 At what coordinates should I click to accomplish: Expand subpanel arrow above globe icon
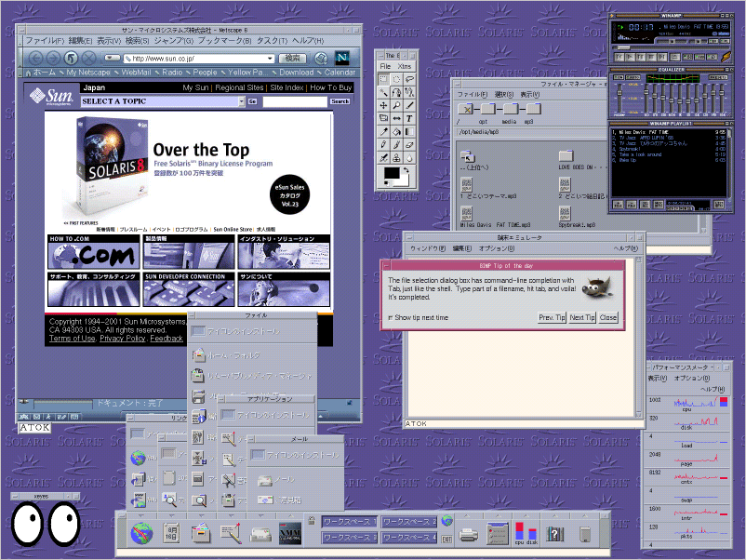141,515
